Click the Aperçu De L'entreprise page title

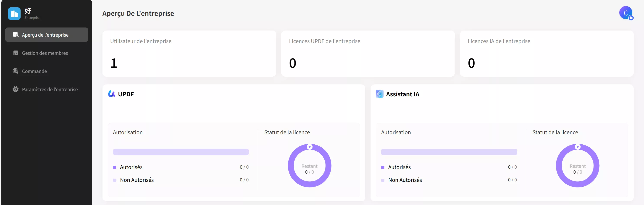(x=138, y=13)
